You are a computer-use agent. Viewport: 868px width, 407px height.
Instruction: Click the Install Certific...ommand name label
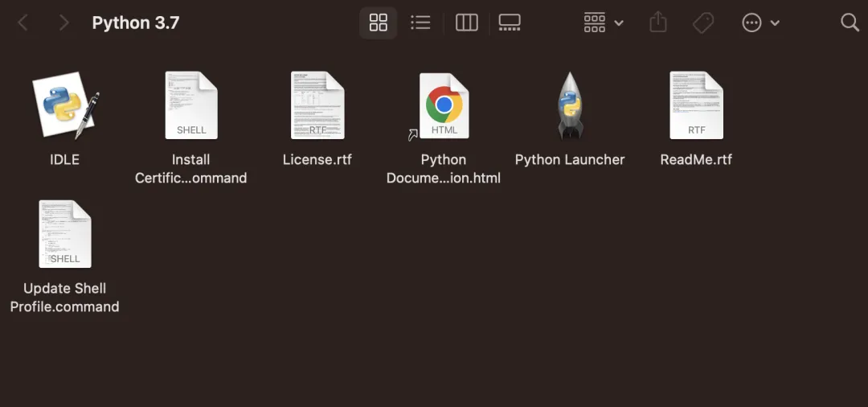[x=191, y=169]
